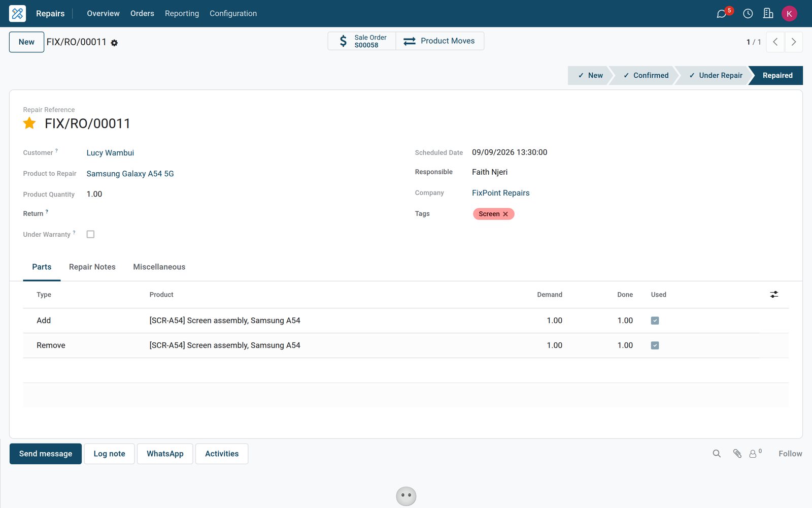
Task: Open the Repairs app home icon
Action: click(x=17, y=13)
